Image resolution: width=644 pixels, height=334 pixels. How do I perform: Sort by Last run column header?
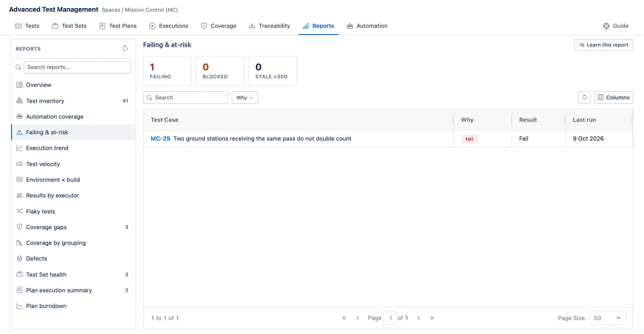[599, 120]
